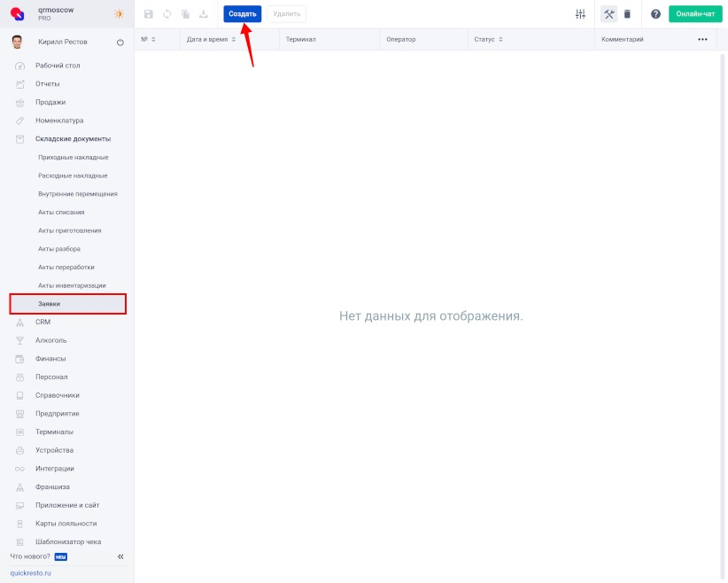Click the logout power icon

coord(120,43)
